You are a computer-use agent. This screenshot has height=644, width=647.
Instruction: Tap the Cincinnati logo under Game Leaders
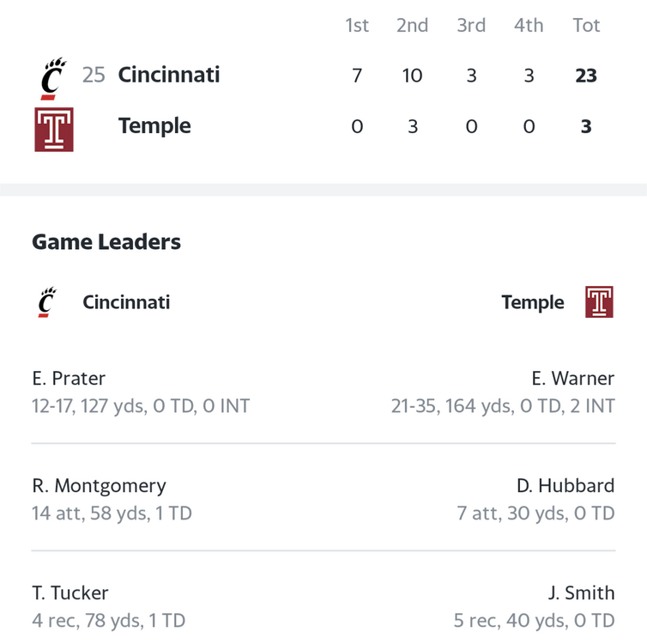47,302
